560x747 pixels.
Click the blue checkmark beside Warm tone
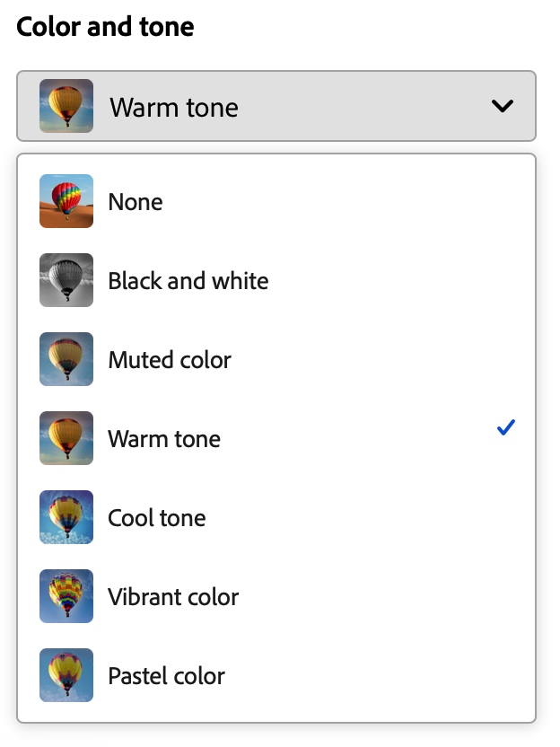point(506,429)
